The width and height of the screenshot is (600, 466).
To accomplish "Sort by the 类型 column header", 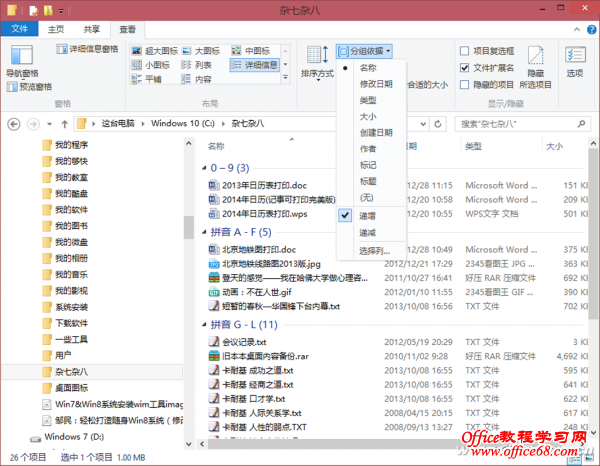I will click(x=473, y=146).
